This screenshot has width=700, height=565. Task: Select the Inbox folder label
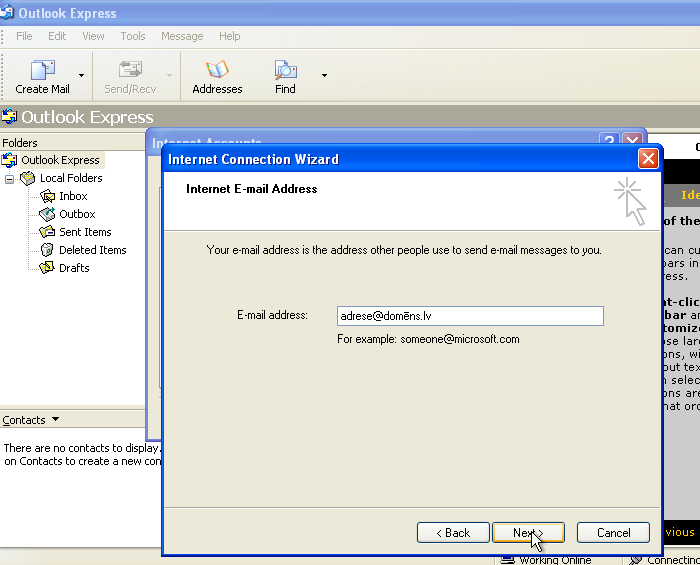(x=73, y=196)
